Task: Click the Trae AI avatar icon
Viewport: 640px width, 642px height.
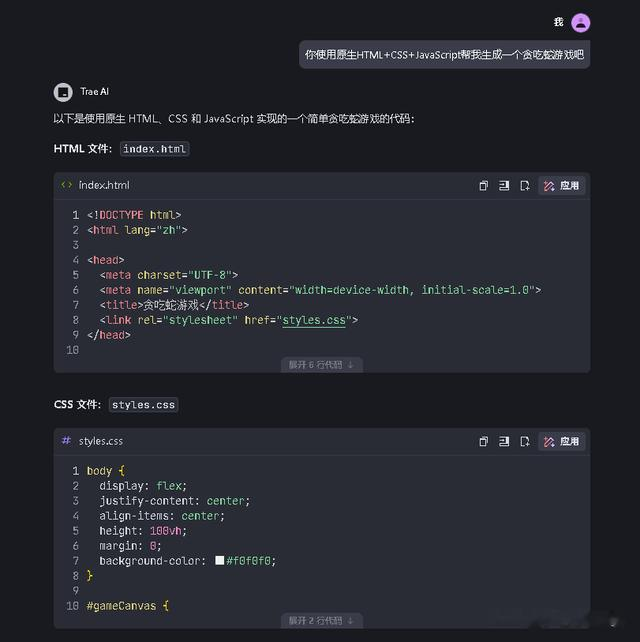Action: click(63, 92)
